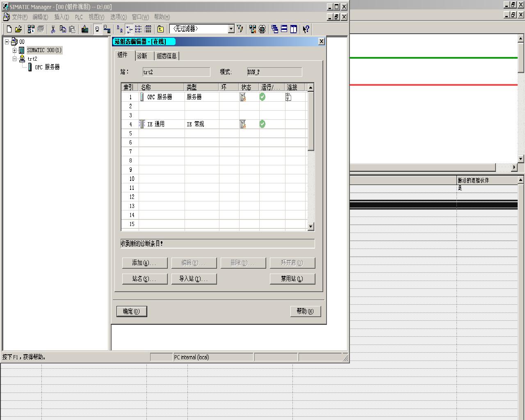The image size is (525, 420).
Task: Click the Download to PLC icon
Action: pyautogui.click(x=85, y=29)
